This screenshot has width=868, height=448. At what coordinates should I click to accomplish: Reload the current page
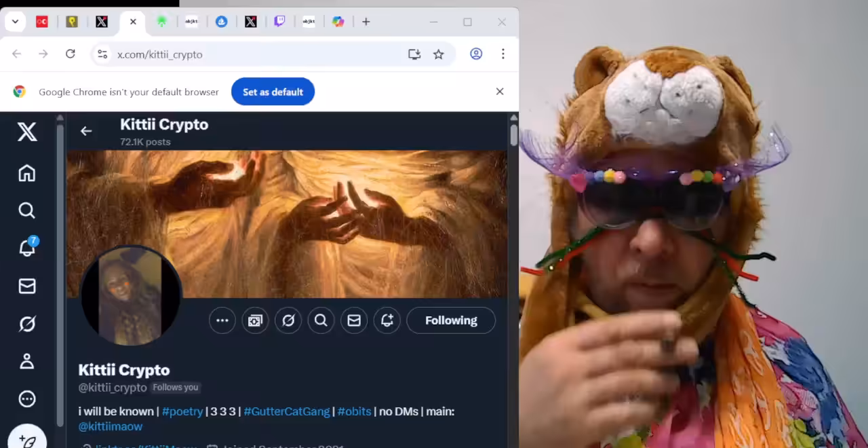click(x=71, y=54)
